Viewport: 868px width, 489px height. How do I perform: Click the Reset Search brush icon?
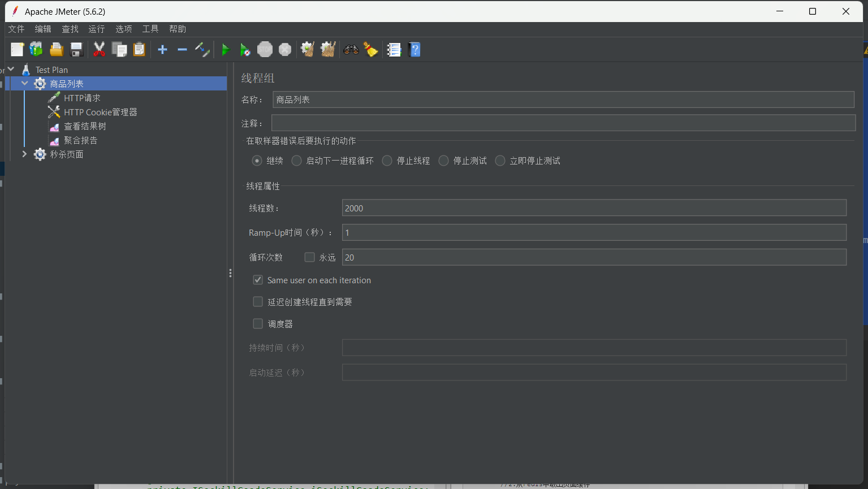(371, 50)
